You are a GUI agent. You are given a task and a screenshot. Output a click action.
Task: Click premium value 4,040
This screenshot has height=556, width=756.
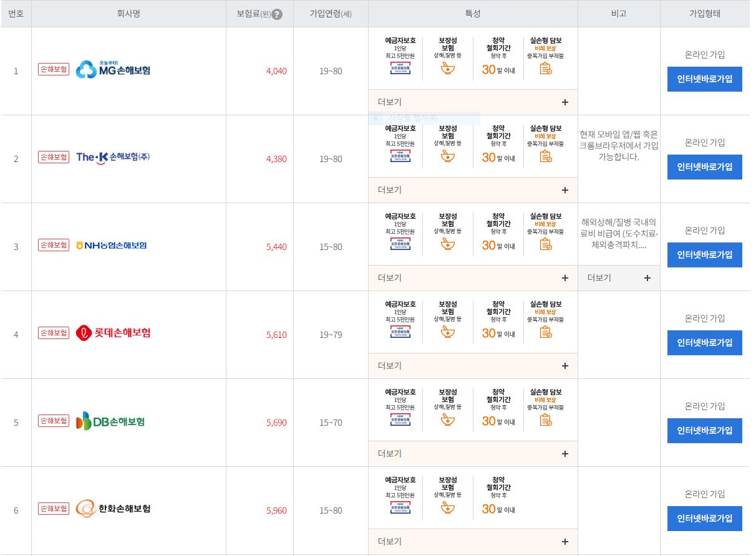(x=276, y=71)
